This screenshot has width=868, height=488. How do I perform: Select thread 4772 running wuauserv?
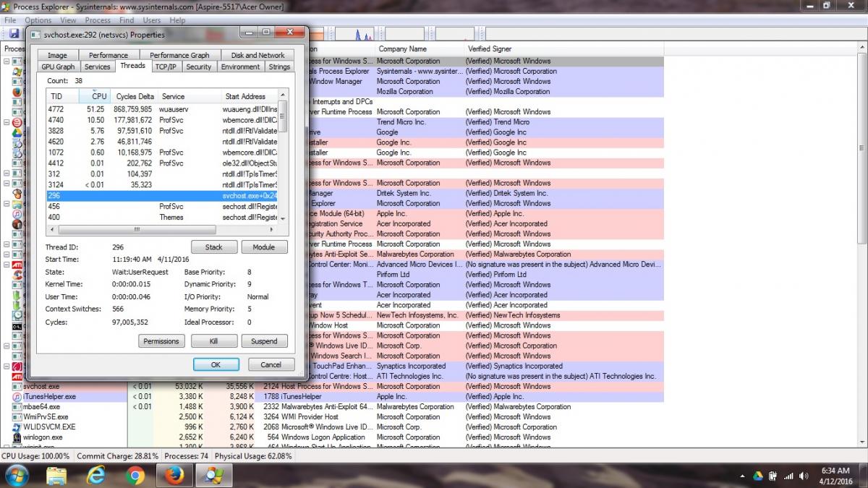point(163,108)
